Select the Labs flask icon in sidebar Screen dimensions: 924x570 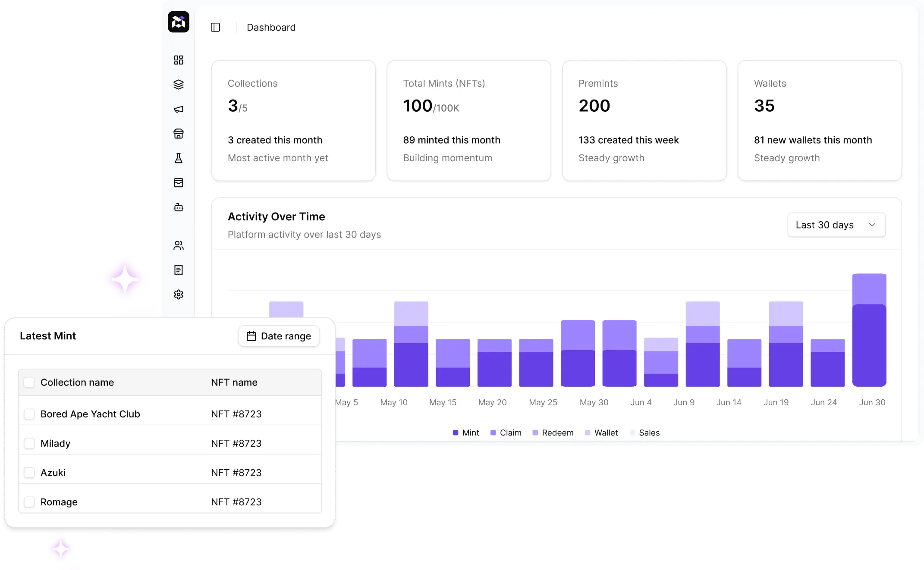tap(179, 158)
